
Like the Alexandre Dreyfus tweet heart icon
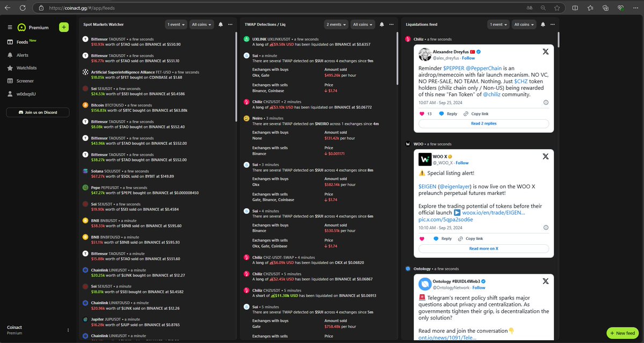coord(421,114)
